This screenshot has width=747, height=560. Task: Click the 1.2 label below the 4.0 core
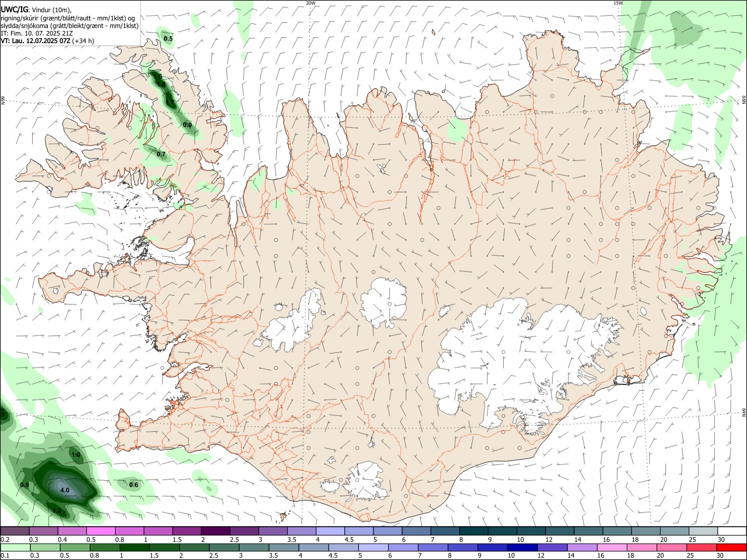pos(57,511)
